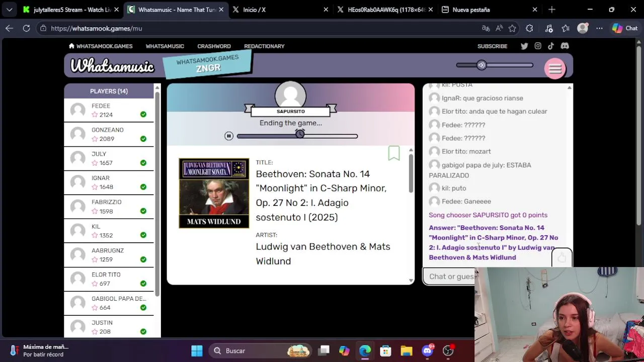
Task: Click the read aloud icon in address bar
Action: coord(499,28)
